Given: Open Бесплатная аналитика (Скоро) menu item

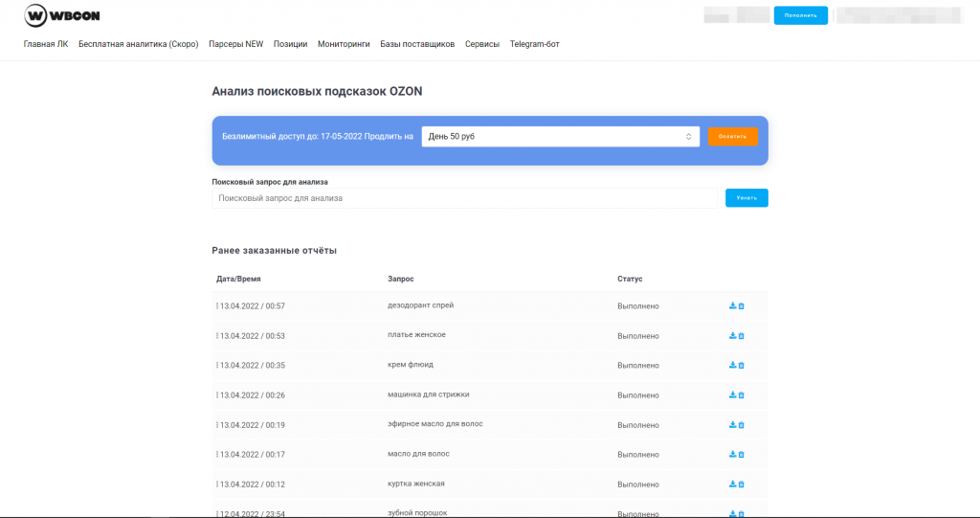Looking at the screenshot, I should [139, 44].
